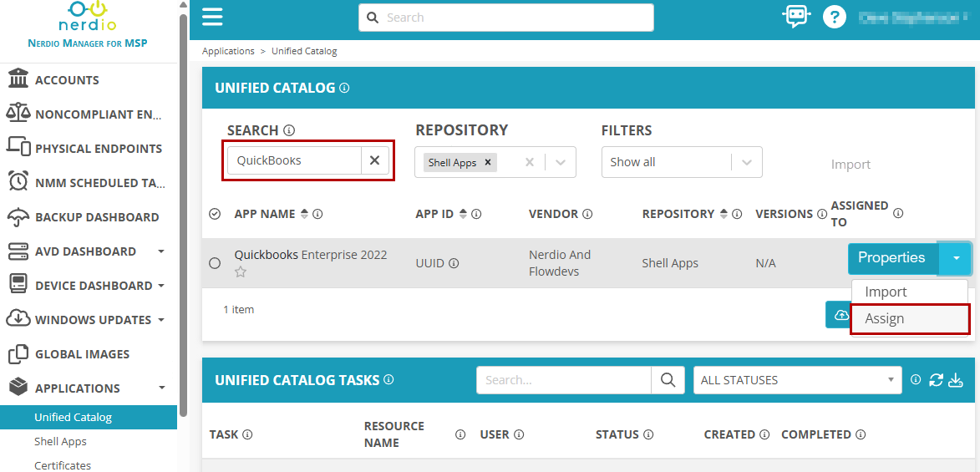Sort by App ID column arrows
980x472 pixels.
[x=463, y=214]
